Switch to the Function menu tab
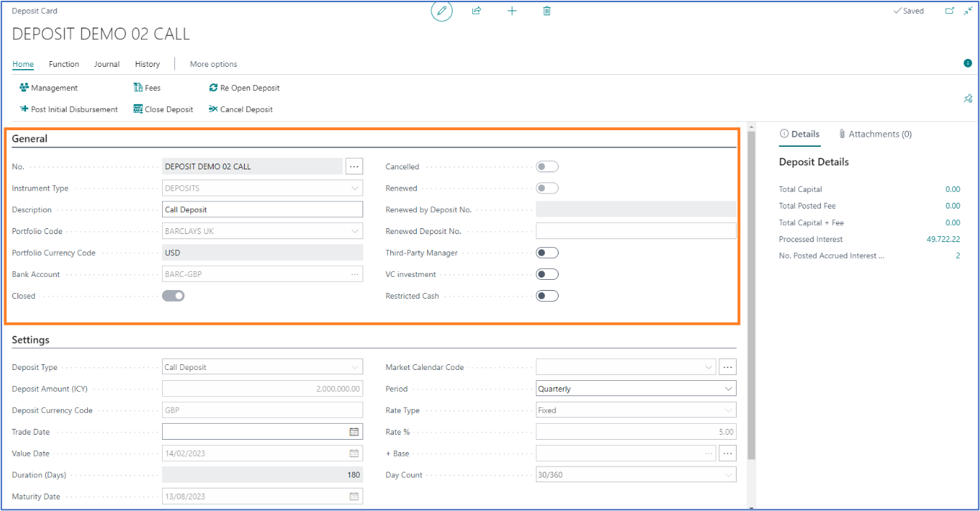 (x=64, y=64)
